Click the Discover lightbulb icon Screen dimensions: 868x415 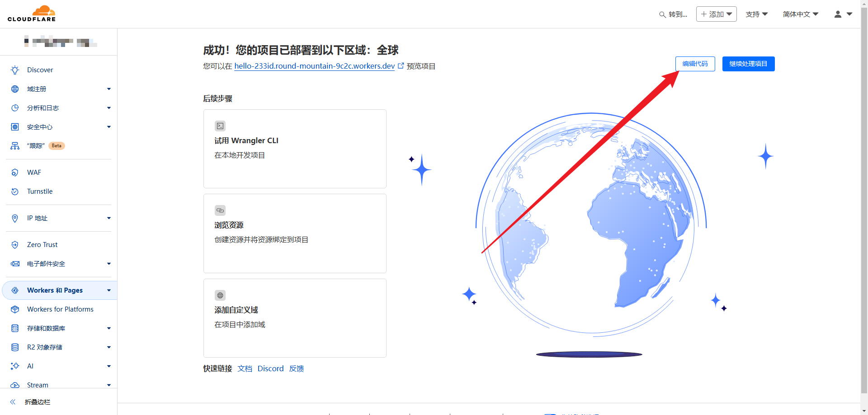(15, 70)
